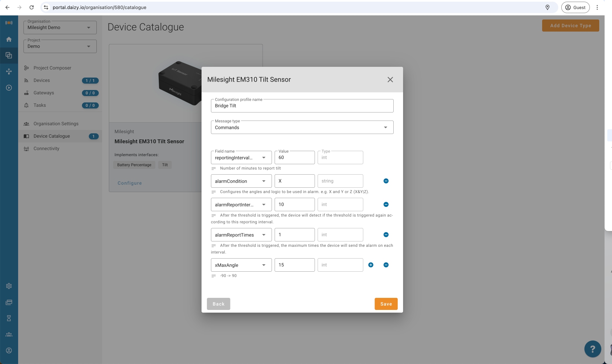
Task: Click the Battery Percentage interface chip
Action: pyautogui.click(x=134, y=165)
